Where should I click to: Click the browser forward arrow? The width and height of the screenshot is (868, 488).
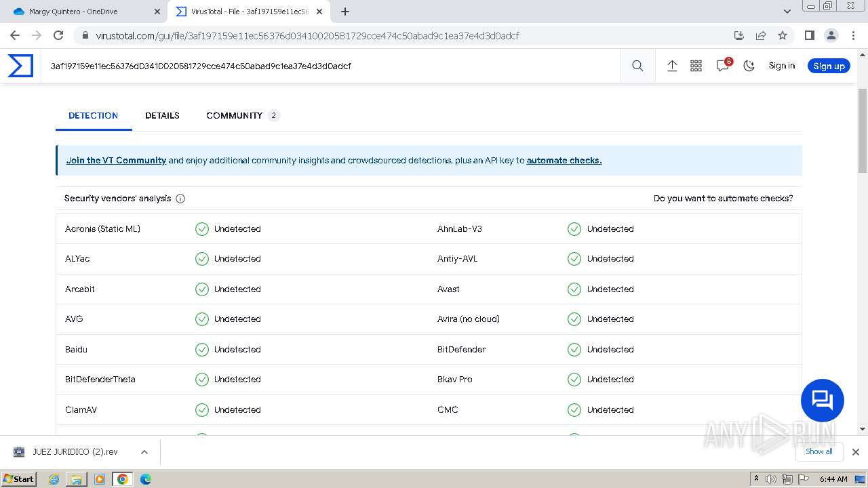tap(37, 35)
